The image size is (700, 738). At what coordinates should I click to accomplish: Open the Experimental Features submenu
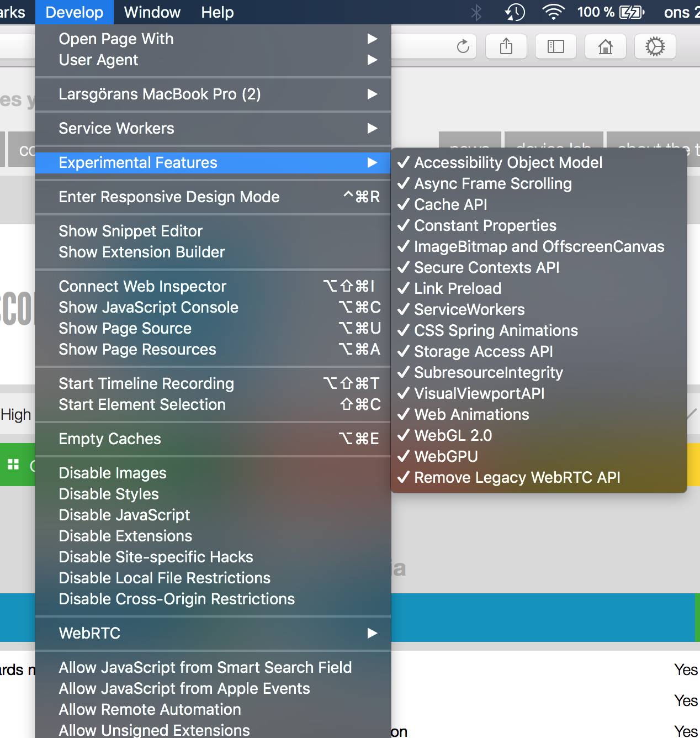tap(213, 162)
